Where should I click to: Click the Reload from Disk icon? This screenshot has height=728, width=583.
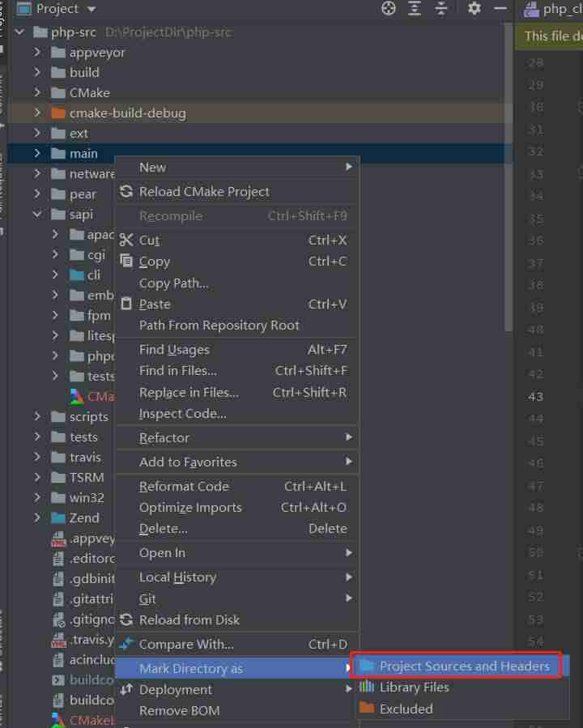pos(126,619)
